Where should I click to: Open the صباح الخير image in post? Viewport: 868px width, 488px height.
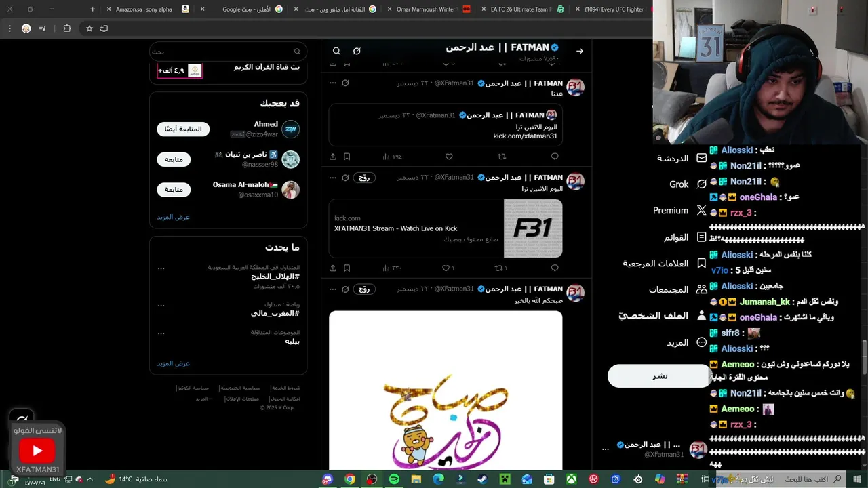446,390
